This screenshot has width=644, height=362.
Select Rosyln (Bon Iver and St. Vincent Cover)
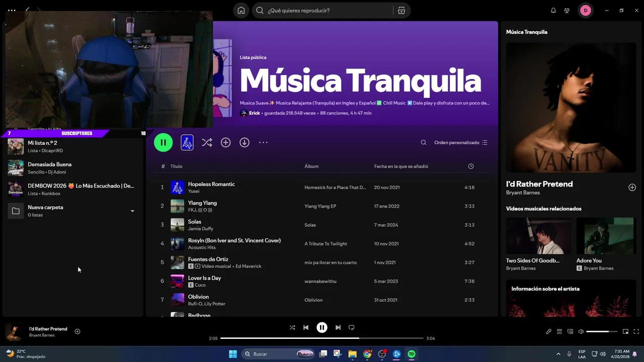(x=234, y=240)
